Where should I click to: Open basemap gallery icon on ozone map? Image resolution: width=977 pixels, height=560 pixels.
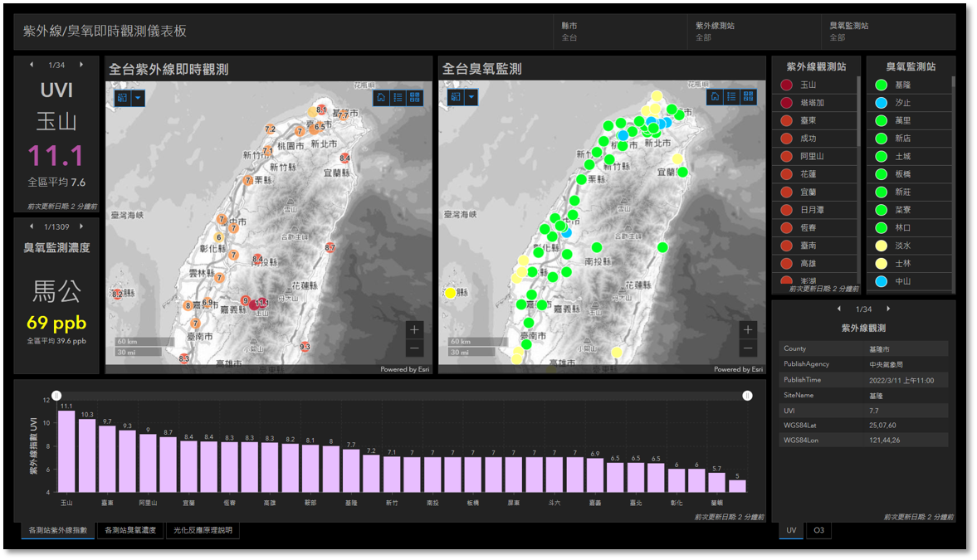749,98
